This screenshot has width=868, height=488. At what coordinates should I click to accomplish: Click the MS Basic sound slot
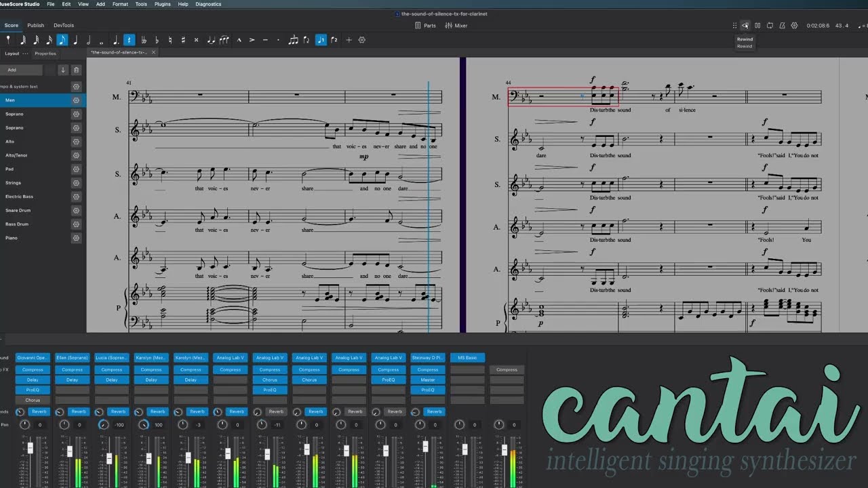[467, 358]
